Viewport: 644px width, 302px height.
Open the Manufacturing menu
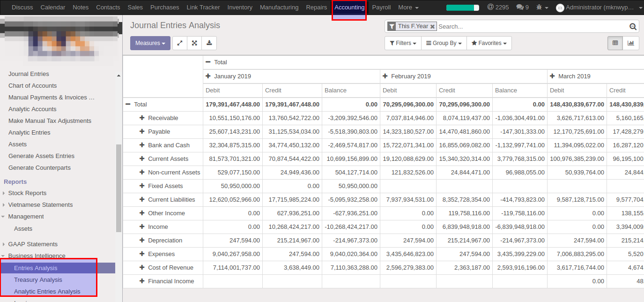(279, 7)
